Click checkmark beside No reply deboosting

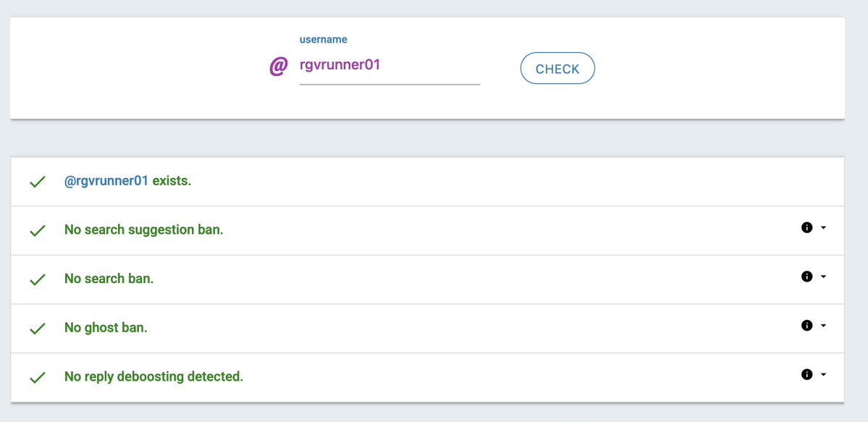click(37, 378)
